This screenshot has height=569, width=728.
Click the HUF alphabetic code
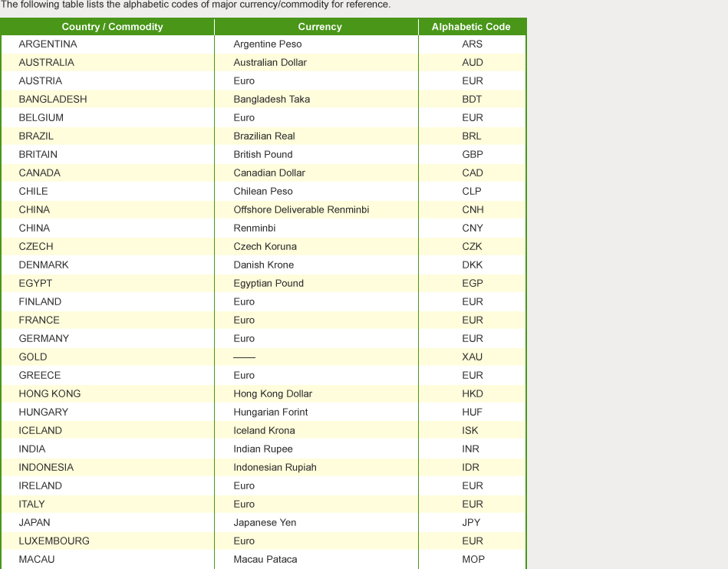pos(472,413)
